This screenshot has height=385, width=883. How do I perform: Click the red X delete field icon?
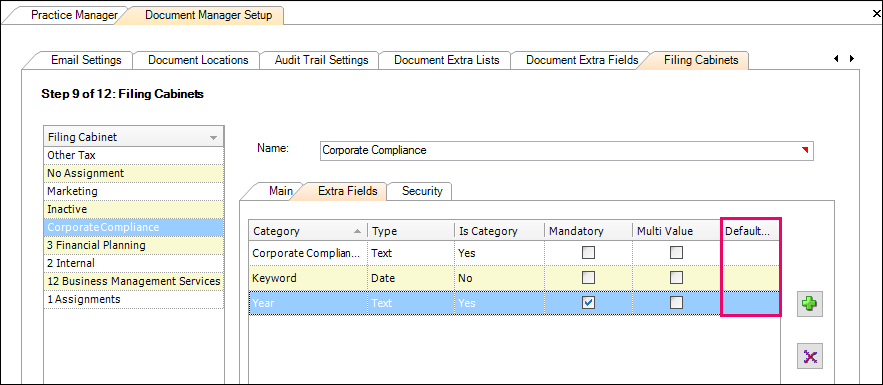pyautogui.click(x=810, y=356)
